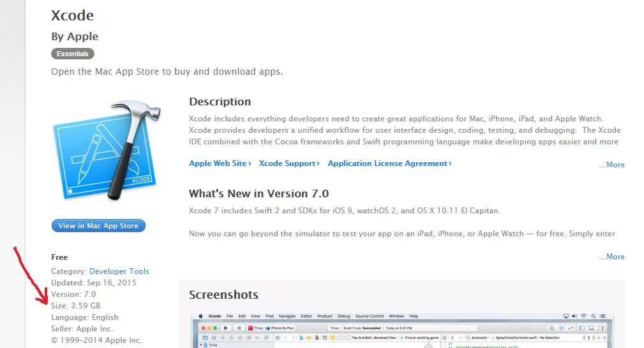This screenshot has width=644, height=348.
Task: Open the Application License Agreement link
Action: [x=389, y=163]
